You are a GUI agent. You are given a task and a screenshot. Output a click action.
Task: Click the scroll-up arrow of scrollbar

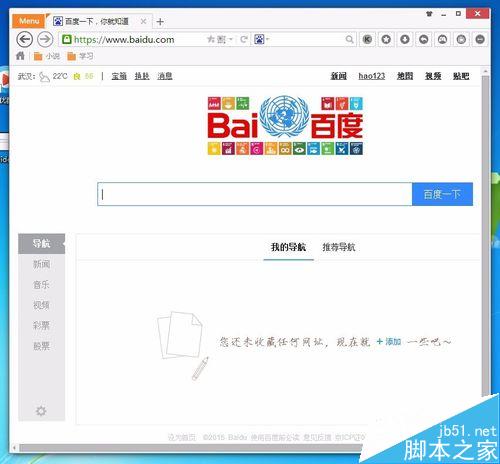click(x=485, y=71)
